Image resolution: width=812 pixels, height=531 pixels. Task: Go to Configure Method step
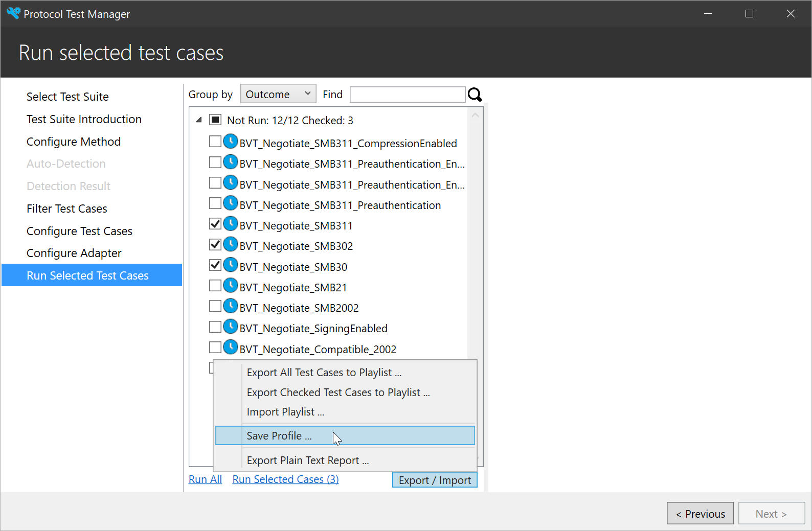click(x=74, y=142)
